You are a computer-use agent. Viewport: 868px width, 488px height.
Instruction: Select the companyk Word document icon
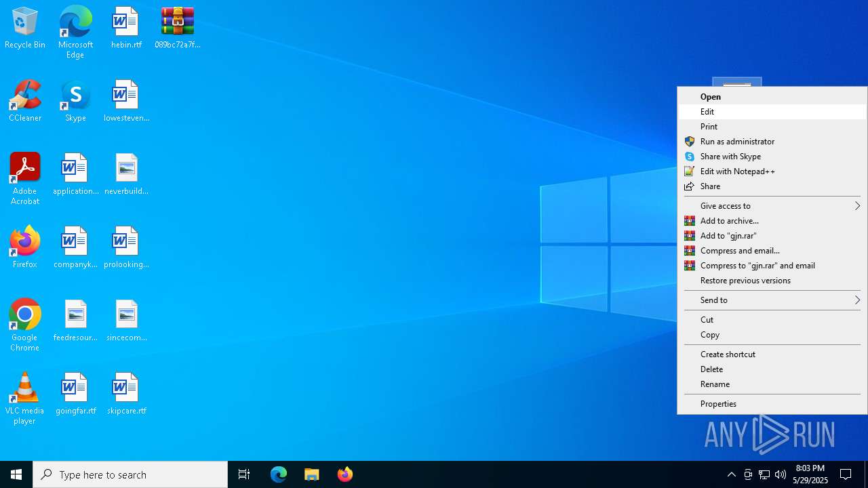[x=75, y=248]
